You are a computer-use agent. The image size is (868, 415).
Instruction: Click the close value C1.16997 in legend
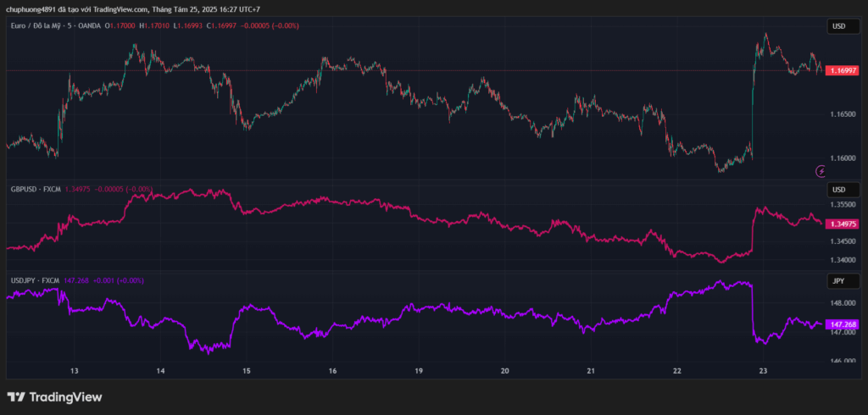coord(221,25)
